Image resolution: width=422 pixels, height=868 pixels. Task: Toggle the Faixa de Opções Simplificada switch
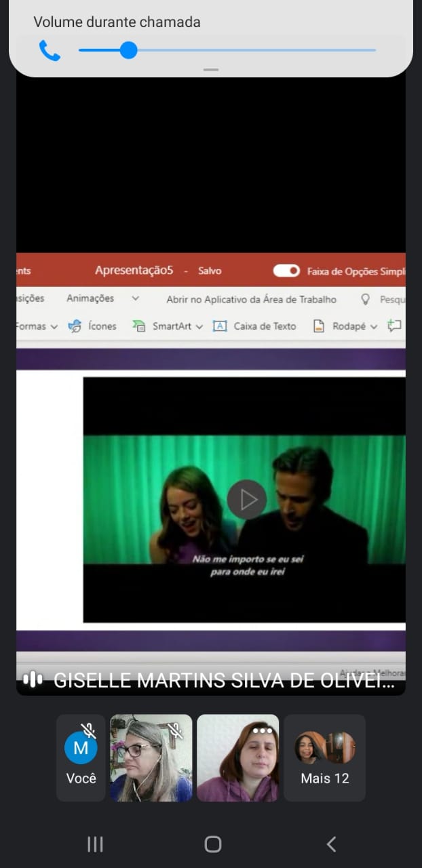[x=286, y=271]
